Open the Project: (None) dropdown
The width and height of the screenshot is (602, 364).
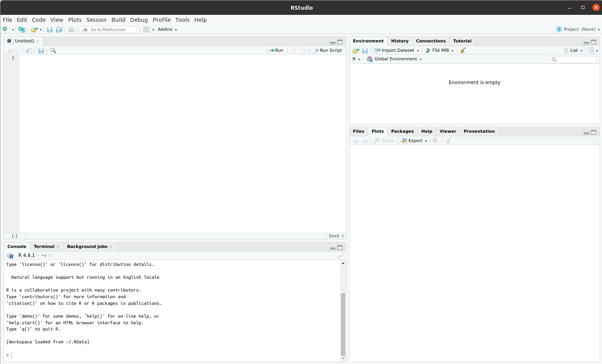point(578,29)
